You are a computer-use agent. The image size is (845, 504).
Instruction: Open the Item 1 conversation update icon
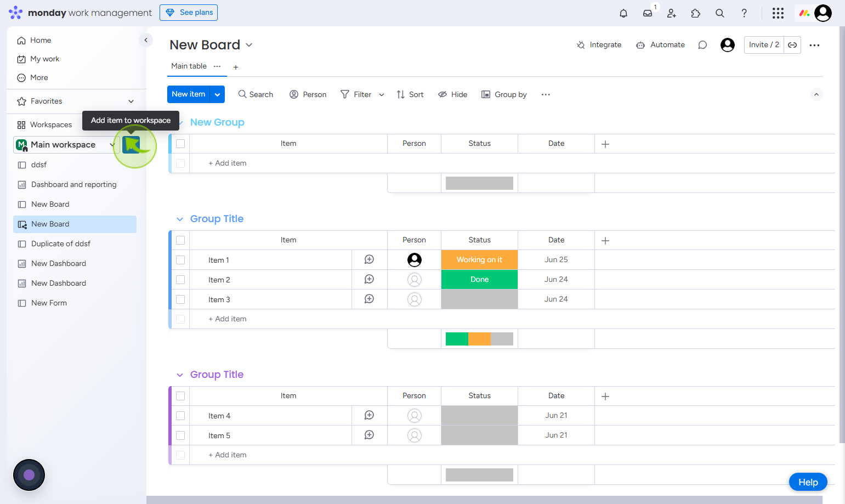370,259
